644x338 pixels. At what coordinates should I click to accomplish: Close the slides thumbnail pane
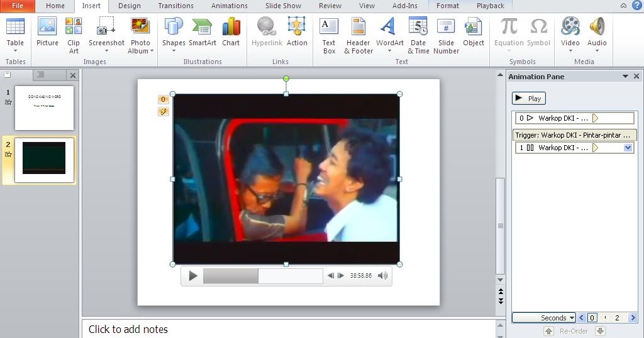click(73, 75)
